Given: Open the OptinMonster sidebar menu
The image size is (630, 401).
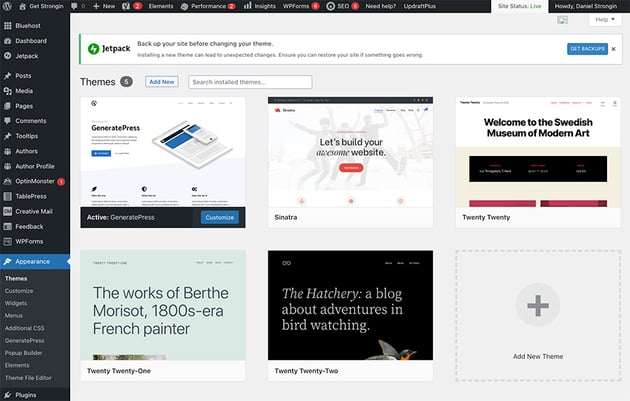Looking at the screenshot, I should coord(35,181).
